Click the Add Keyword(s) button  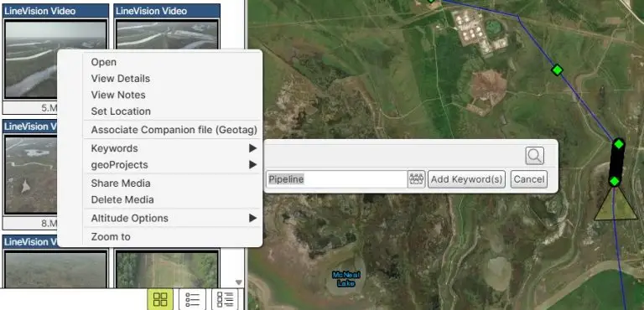click(x=466, y=179)
